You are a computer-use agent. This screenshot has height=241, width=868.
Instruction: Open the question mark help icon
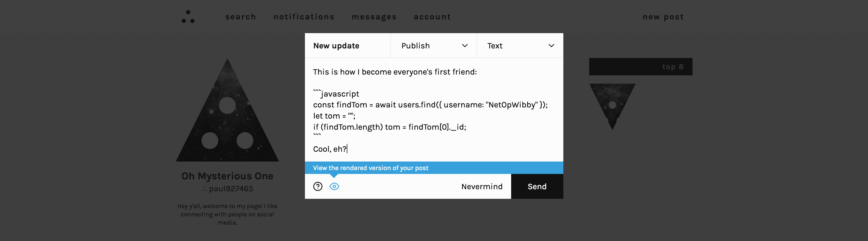coord(317,186)
